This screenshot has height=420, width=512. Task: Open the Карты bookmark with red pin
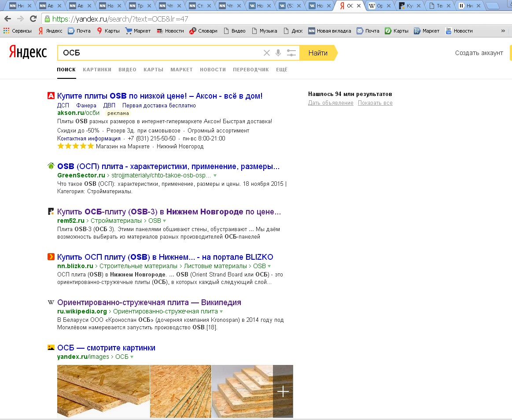point(108,31)
